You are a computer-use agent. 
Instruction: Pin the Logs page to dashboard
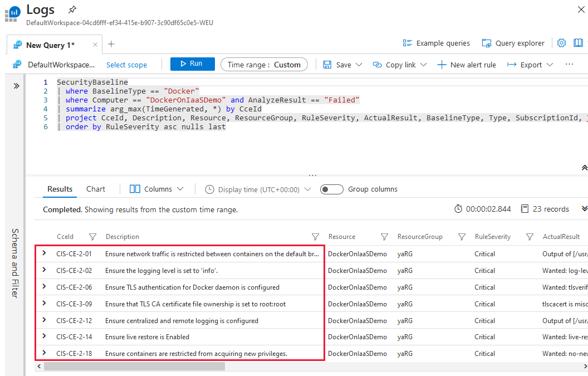[x=72, y=9]
